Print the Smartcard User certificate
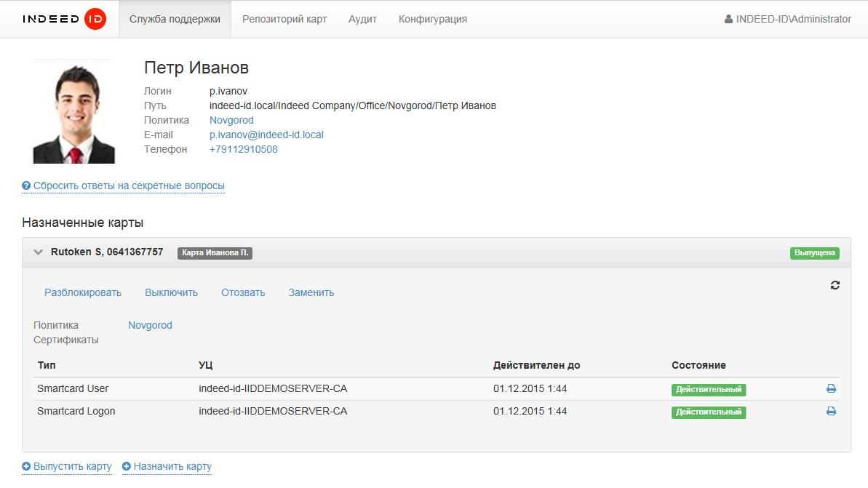Screen dimensions: 868x488 831,389
